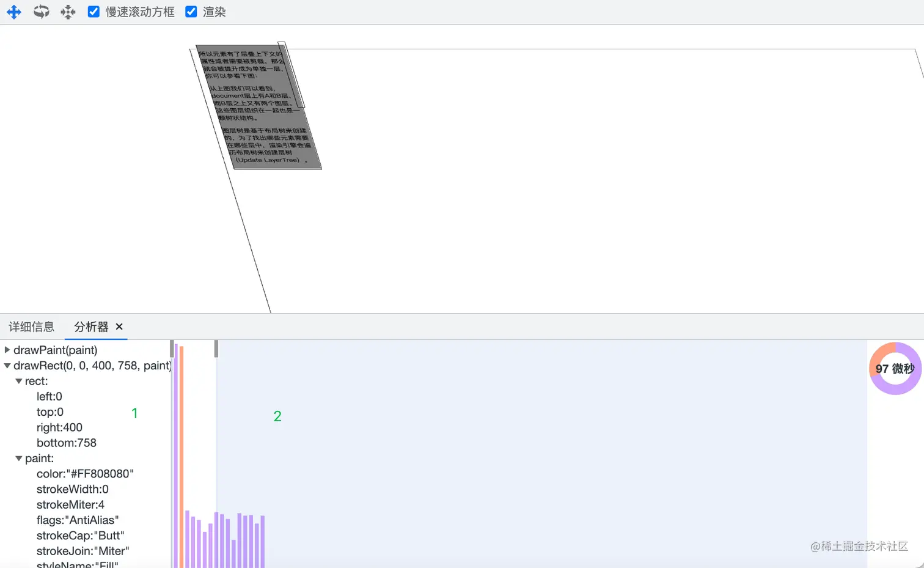Click the reset transform icon
The height and width of the screenshot is (568, 924).
(x=68, y=12)
